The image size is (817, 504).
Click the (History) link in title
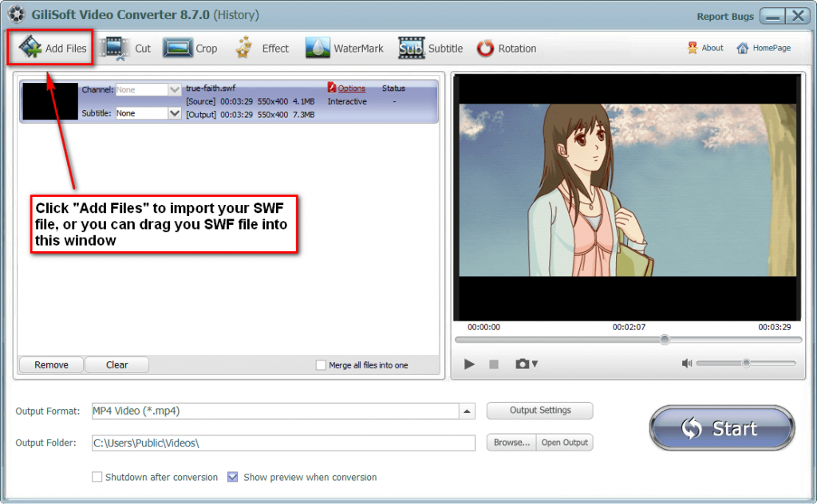[237, 14]
